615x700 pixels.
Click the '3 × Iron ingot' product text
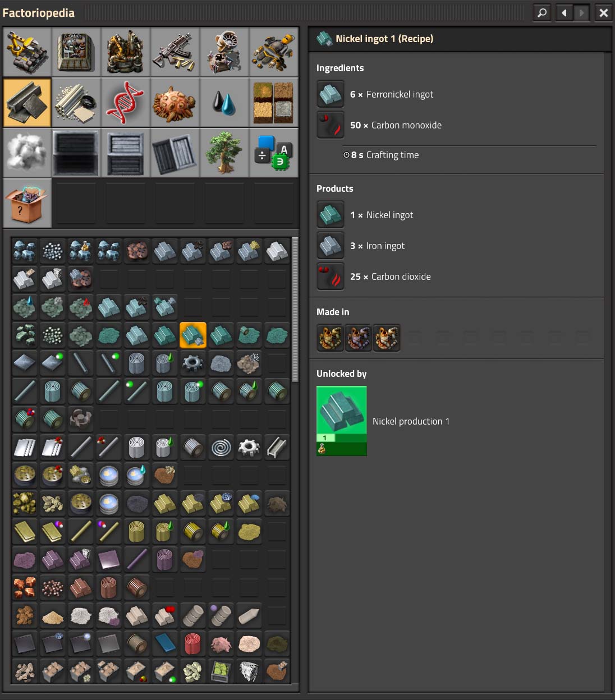click(x=377, y=246)
